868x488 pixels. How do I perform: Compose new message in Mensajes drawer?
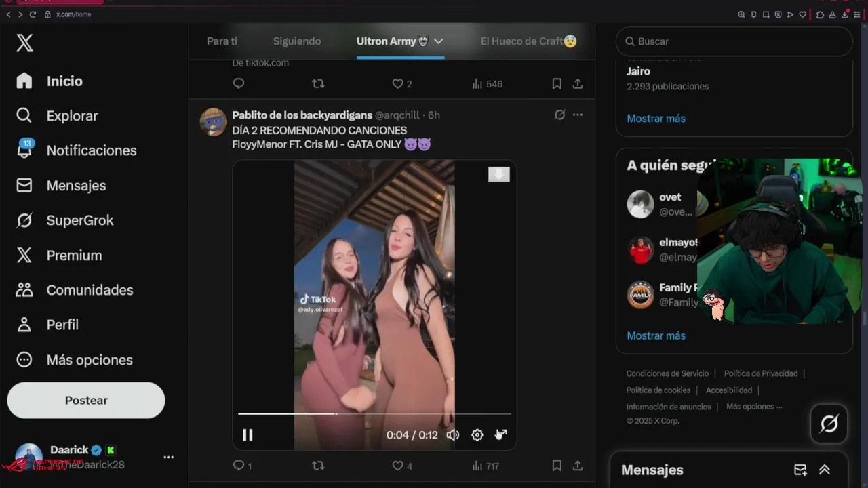point(800,470)
